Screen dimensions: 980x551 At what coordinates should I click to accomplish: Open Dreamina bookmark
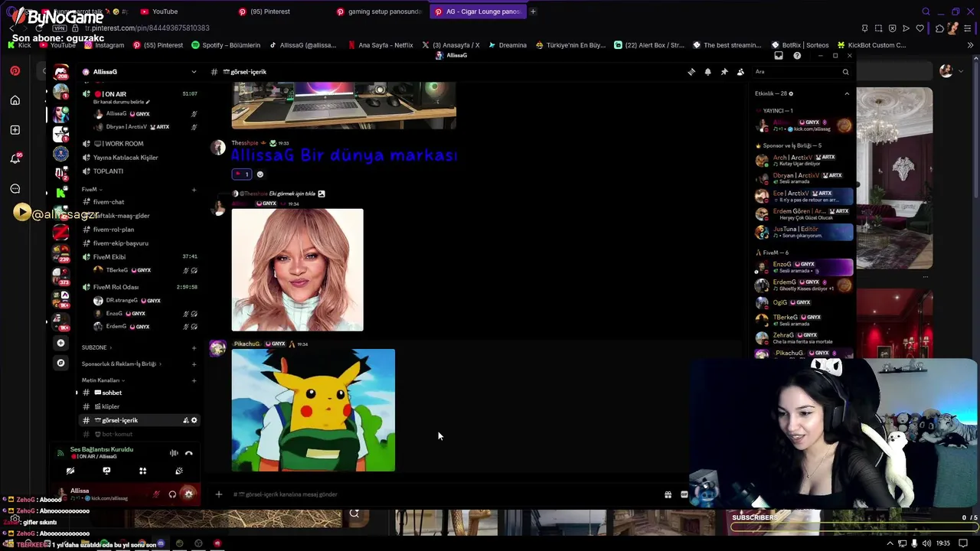(x=508, y=45)
